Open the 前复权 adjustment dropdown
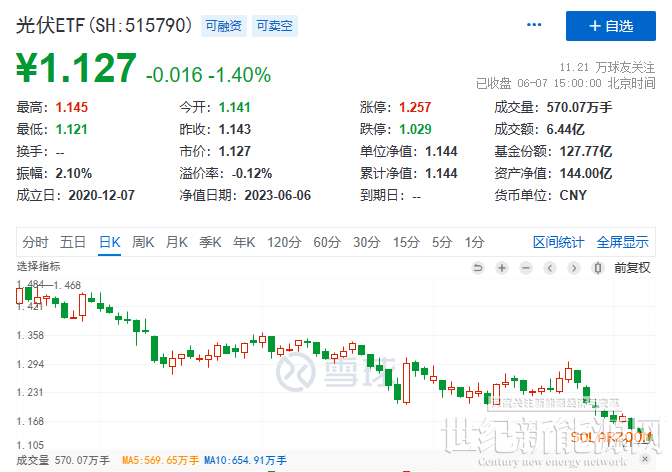The image size is (672, 472). click(632, 268)
